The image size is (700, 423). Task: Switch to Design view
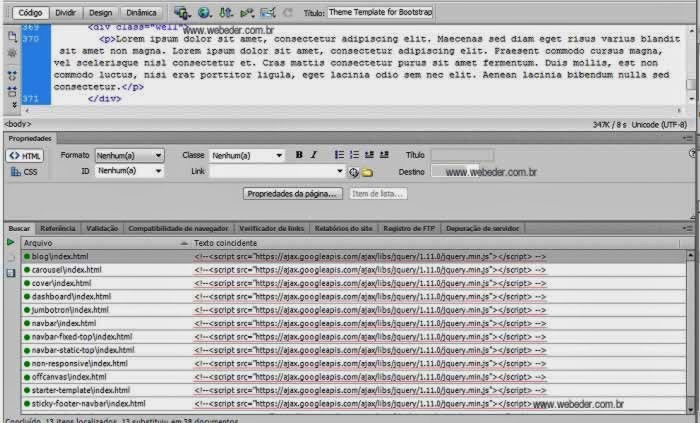(x=100, y=12)
